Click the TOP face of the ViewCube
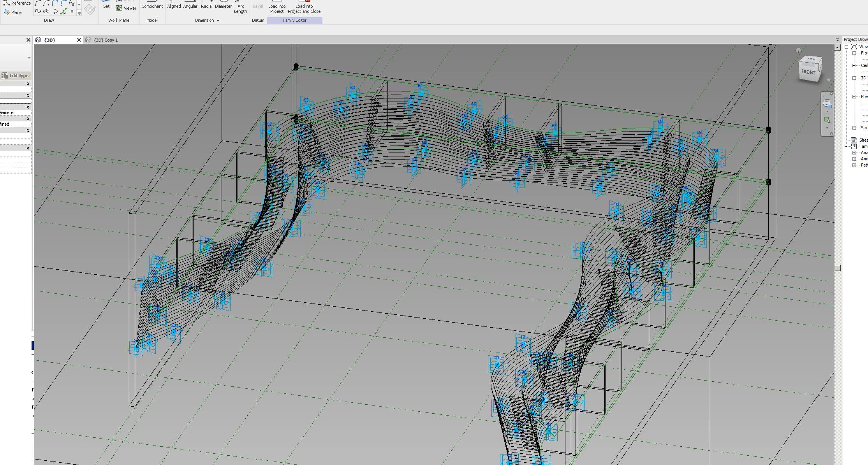Viewport: 868px width, 465px height. coord(811,59)
